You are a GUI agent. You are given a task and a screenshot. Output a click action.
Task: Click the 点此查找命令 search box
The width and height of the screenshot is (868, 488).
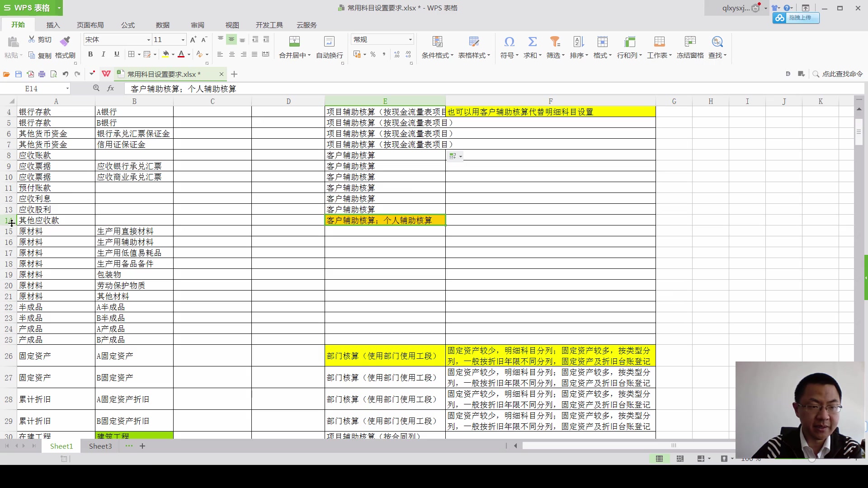(838, 74)
